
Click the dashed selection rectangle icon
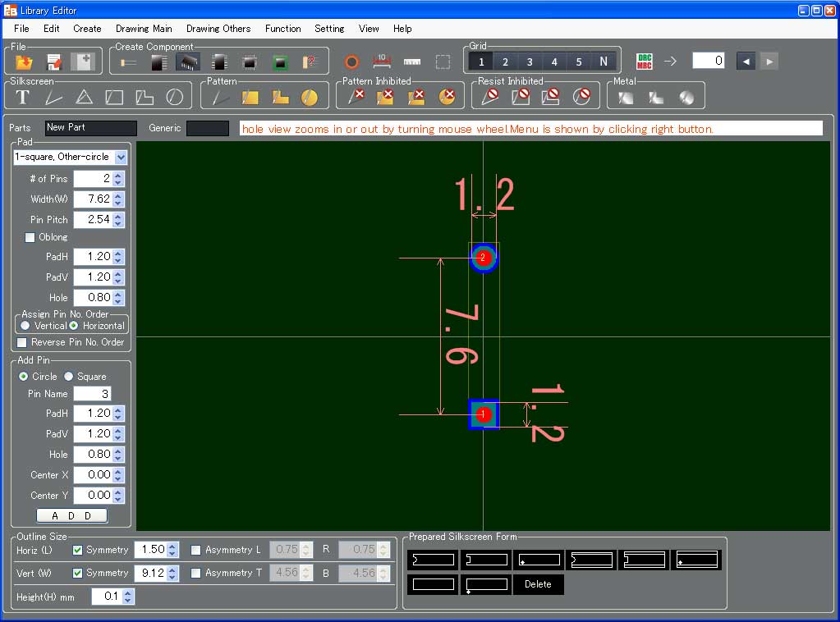[443, 62]
